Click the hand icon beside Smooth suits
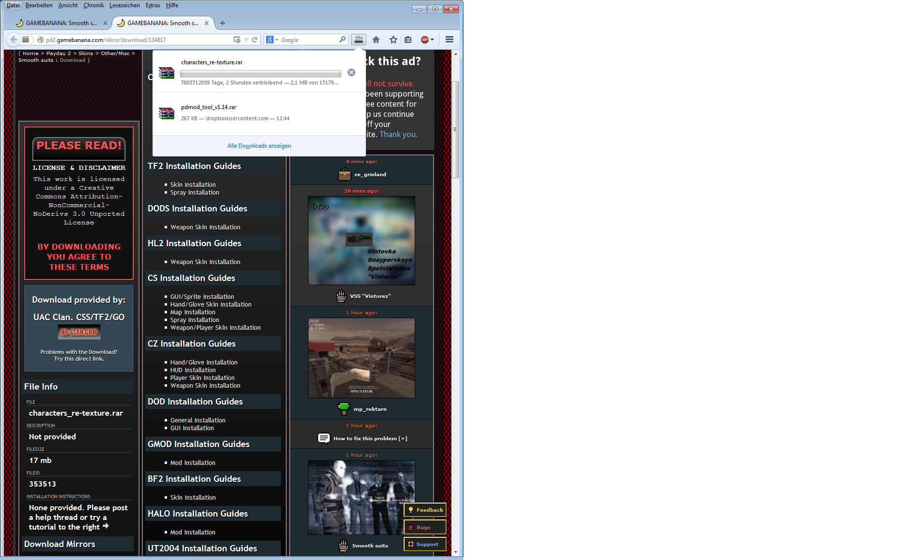Viewport: 924px width, 560px height. pyautogui.click(x=343, y=546)
